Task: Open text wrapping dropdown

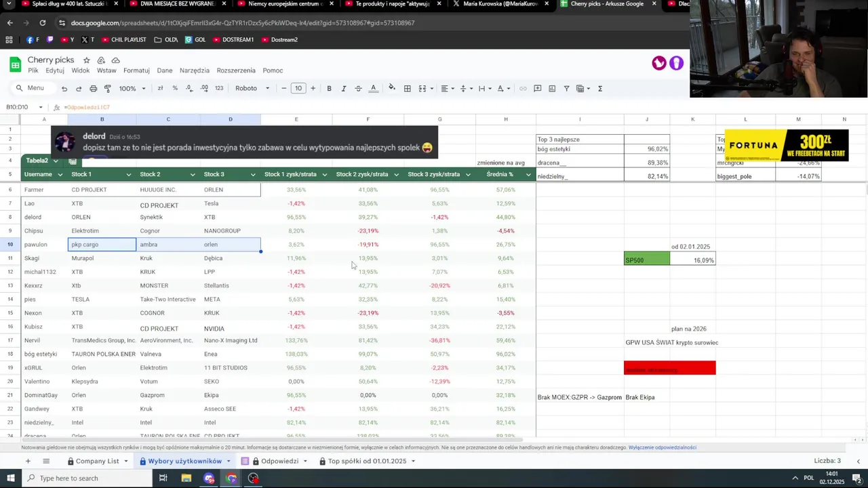Action: pyautogui.click(x=484, y=89)
